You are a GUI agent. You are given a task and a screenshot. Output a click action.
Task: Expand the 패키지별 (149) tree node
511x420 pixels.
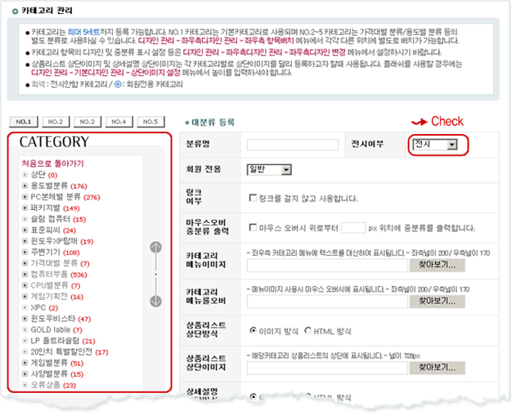click(x=25, y=208)
